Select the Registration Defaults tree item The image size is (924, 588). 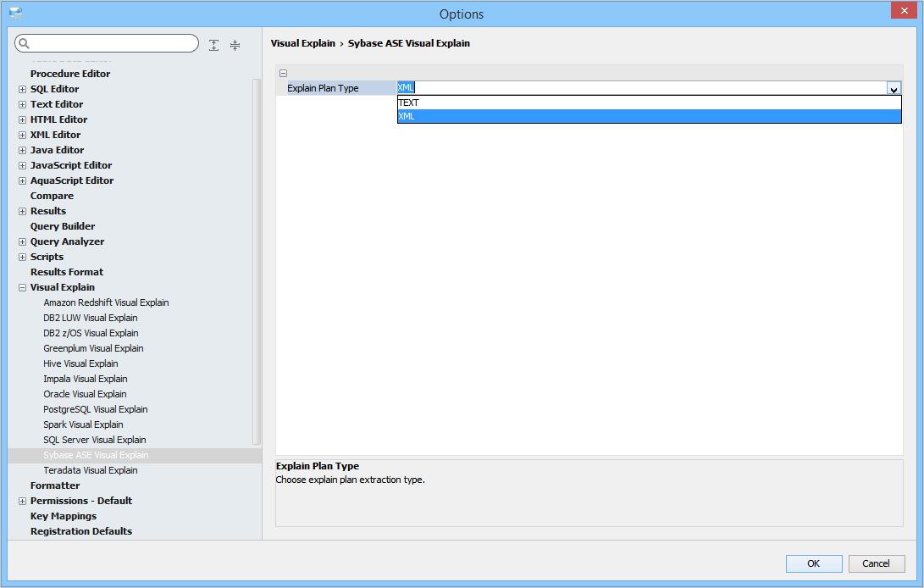point(81,532)
